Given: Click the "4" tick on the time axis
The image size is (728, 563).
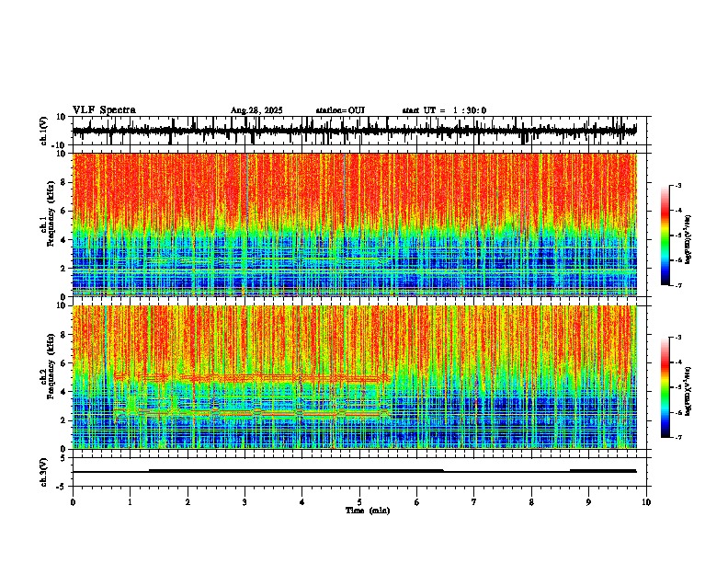Looking at the screenshot, I should (302, 502).
